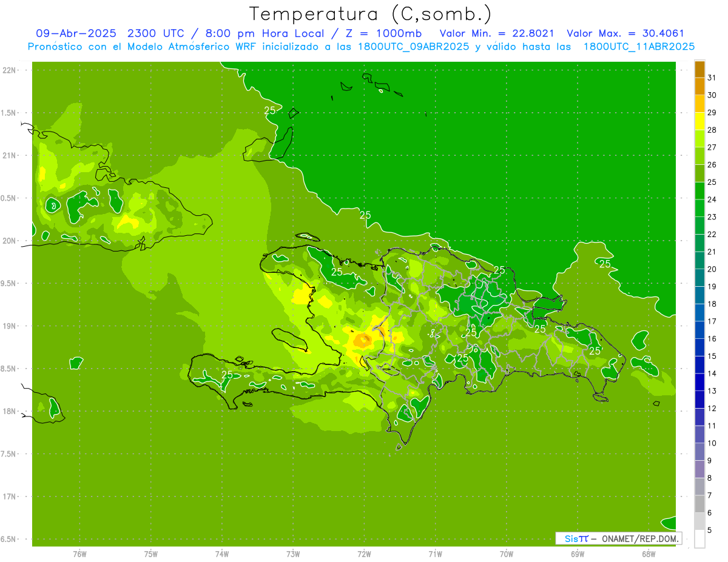728x562 pixels.
Task: Click the "72W" longitude axis label
Action: [x=364, y=554]
